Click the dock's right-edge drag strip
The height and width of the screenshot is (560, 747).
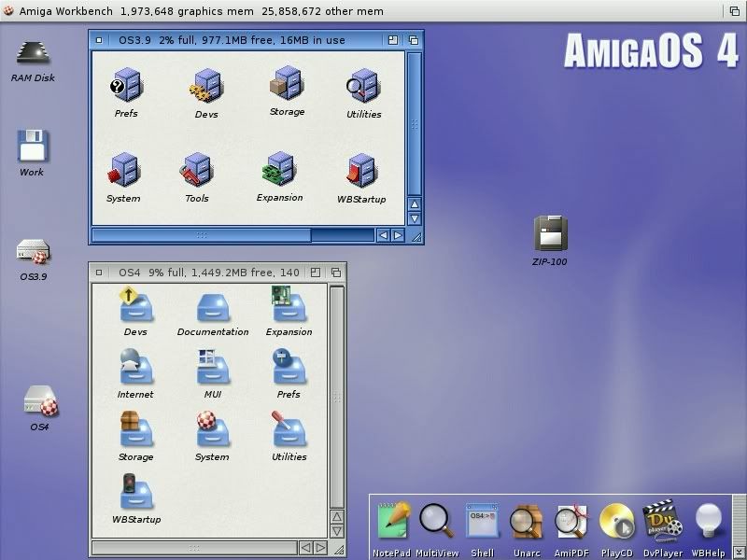point(739,522)
